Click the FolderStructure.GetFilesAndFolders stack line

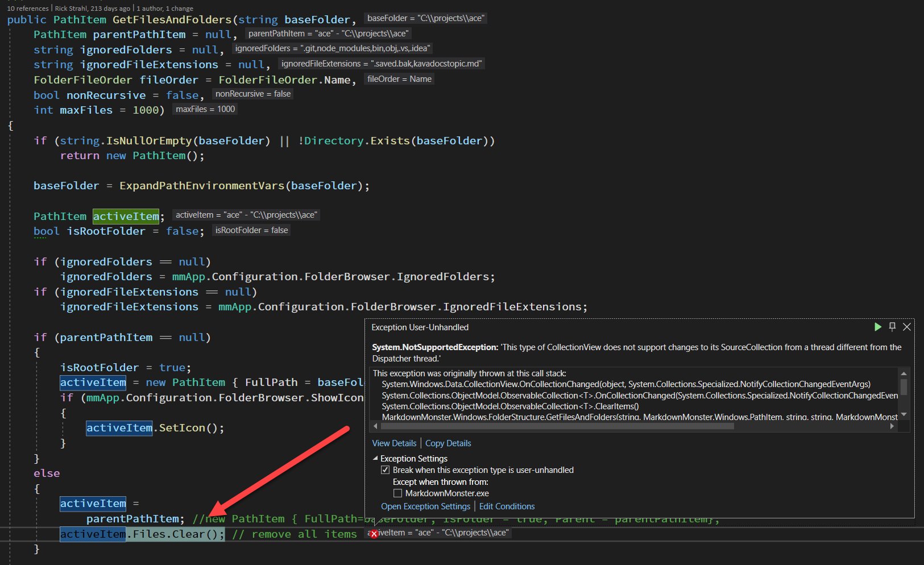(x=640, y=417)
